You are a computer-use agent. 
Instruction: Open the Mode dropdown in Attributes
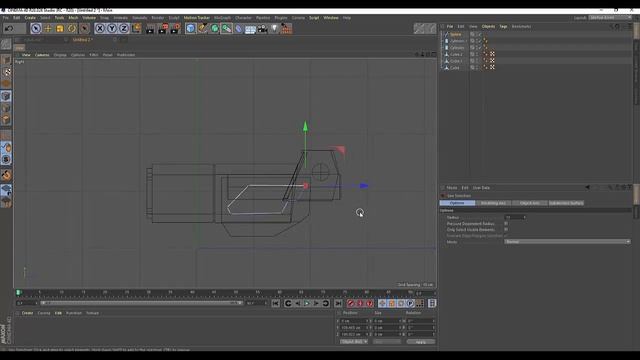pyautogui.click(x=567, y=242)
